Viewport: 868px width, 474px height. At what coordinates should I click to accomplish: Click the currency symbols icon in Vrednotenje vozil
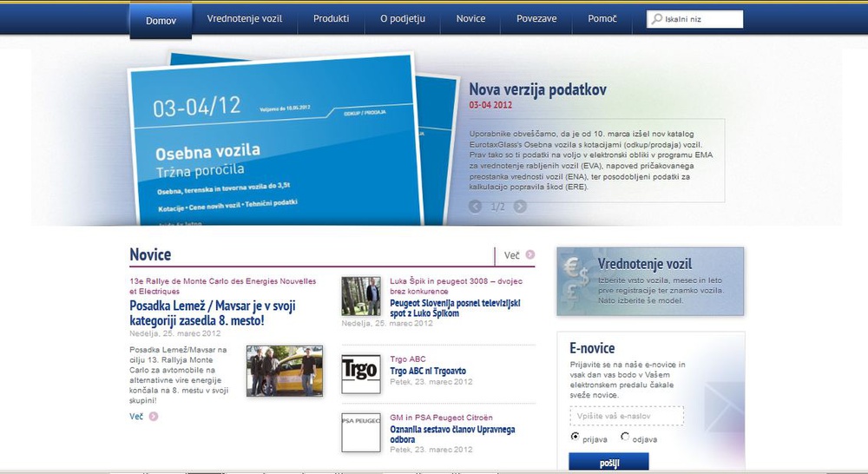click(x=575, y=280)
